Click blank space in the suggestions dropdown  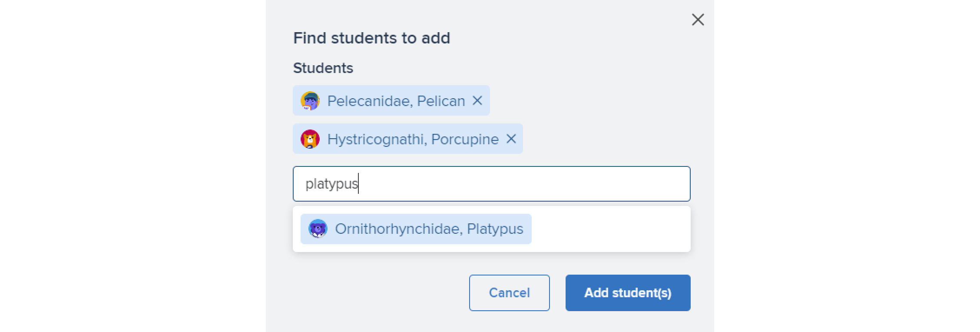click(x=610, y=229)
